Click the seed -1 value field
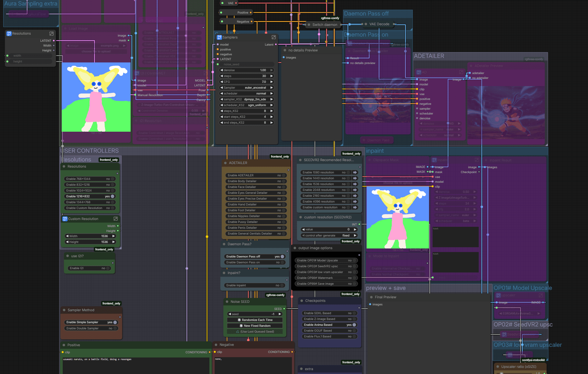Viewport: 588px width, 374px height. pos(255,314)
